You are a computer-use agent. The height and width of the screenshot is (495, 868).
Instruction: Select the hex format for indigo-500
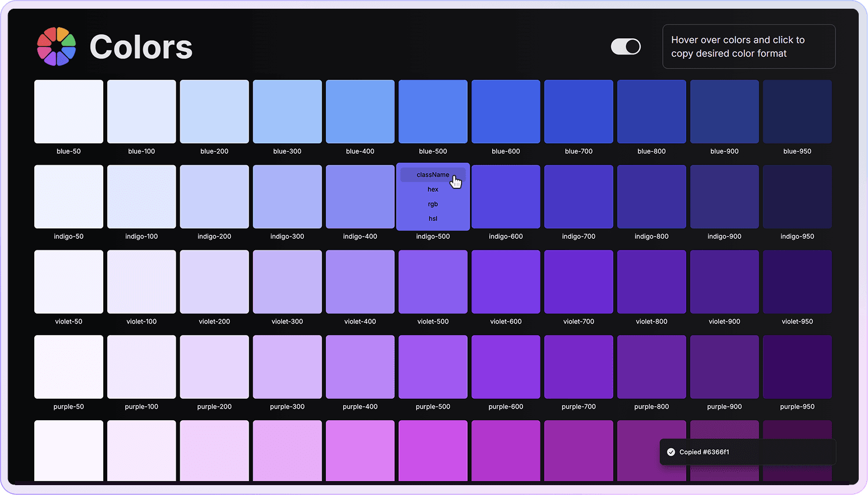[x=433, y=189]
